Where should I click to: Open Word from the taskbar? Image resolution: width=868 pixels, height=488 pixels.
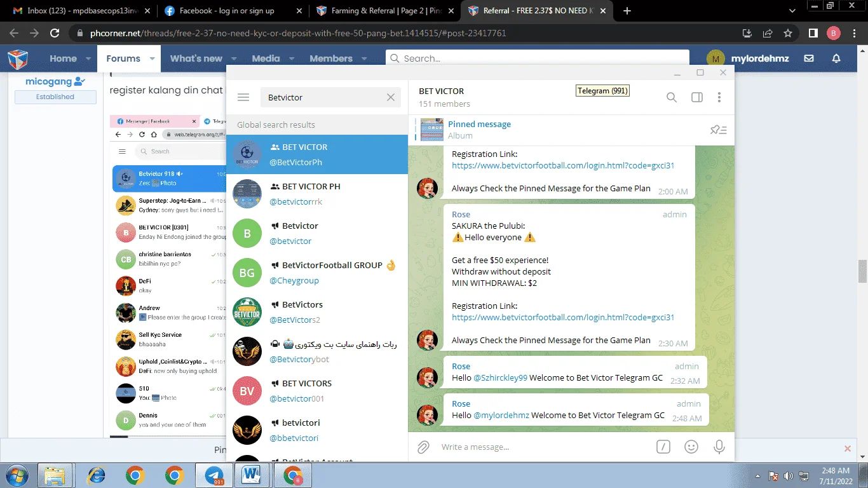click(253, 475)
